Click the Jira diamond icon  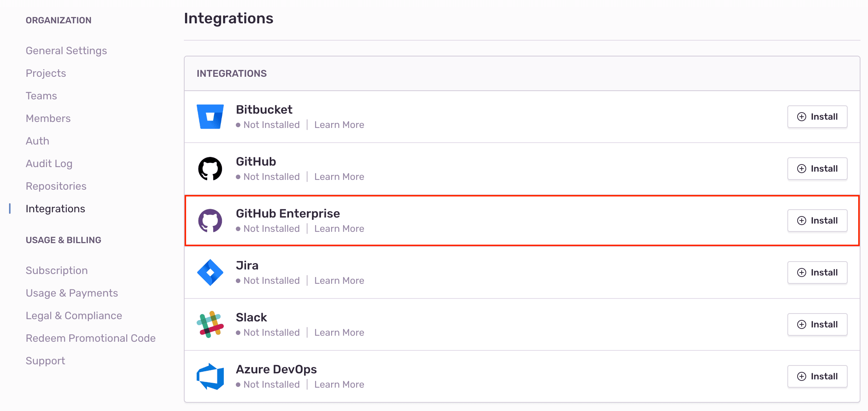click(210, 272)
